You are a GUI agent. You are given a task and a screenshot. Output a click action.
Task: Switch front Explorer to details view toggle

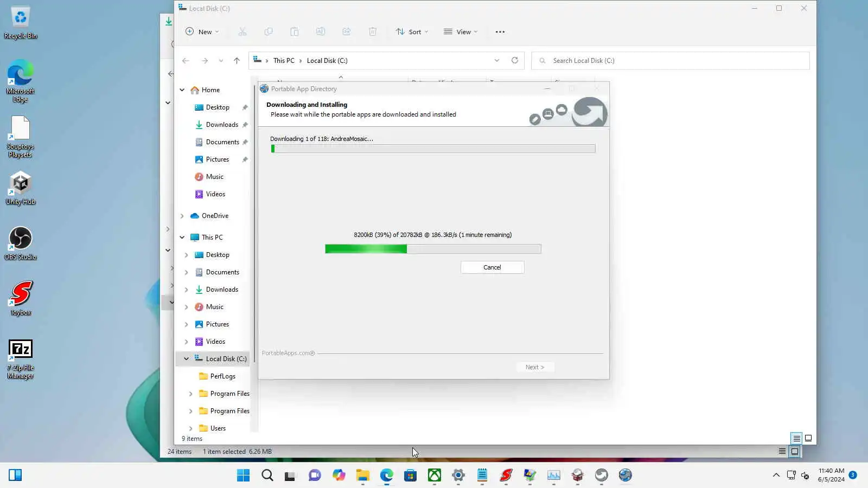pos(796,438)
